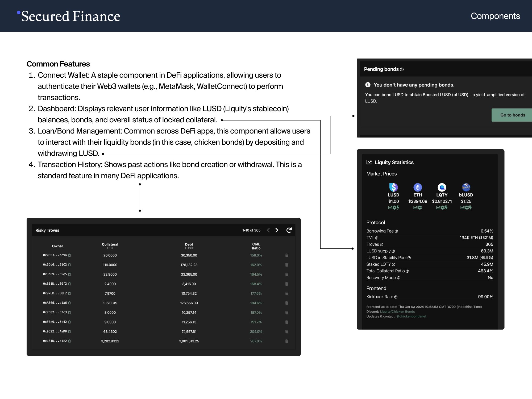The height and width of the screenshot is (399, 532).
Task: Open the chart icon under bLUSD price
Action: coord(463,208)
